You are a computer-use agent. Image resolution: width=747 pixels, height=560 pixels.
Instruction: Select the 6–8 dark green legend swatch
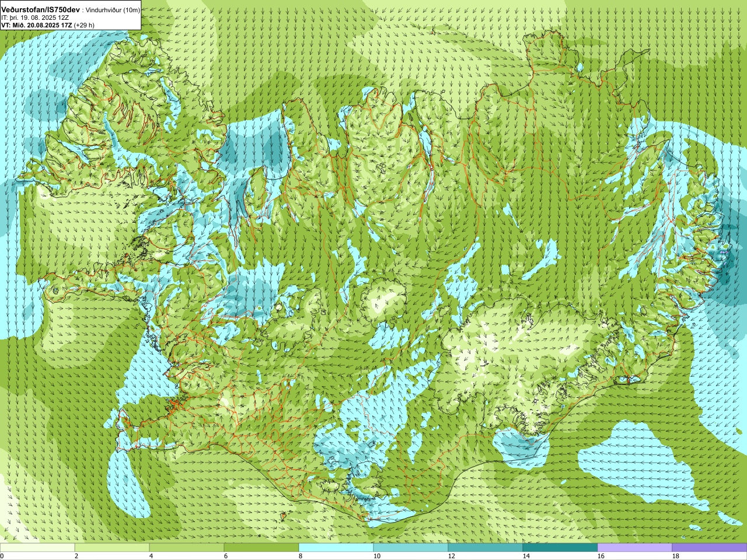[x=261, y=548]
